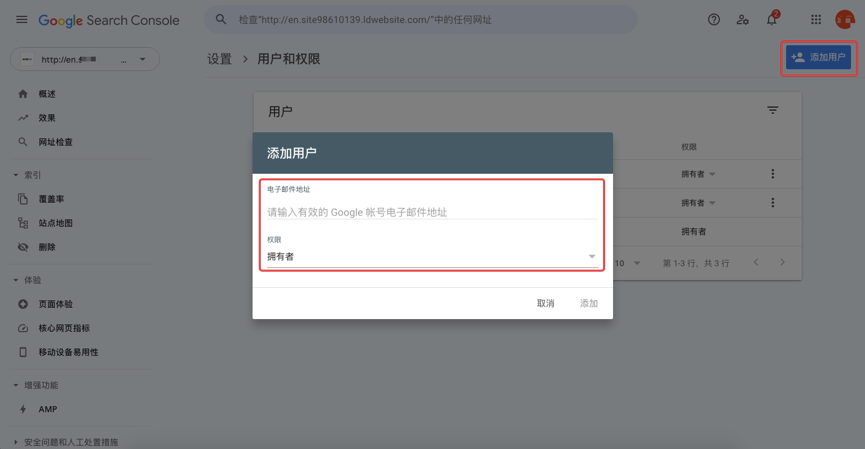This screenshot has width=865, height=449.
Task: Open 站点地图 sitemaps page
Action: 55,223
